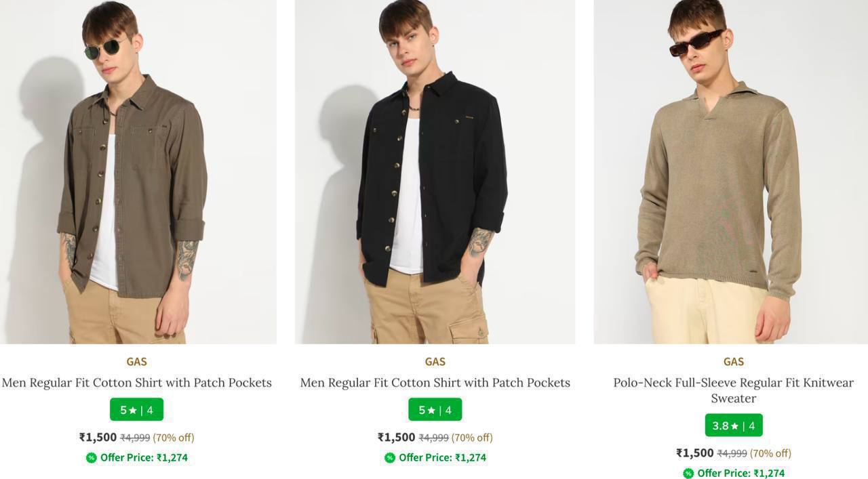Click the 5-star rating badge on the olive shirt
This screenshot has height=479, width=868.
[x=136, y=410]
